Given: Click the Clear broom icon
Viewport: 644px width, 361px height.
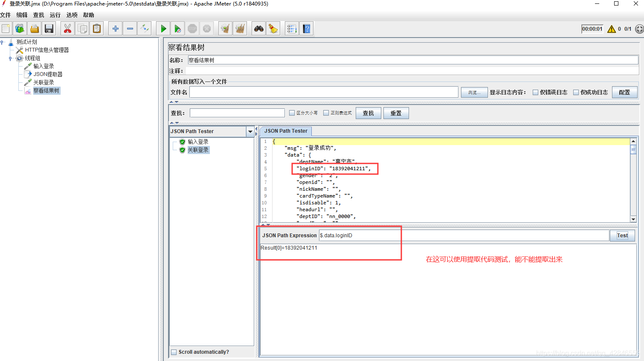Looking at the screenshot, I should click(225, 29).
